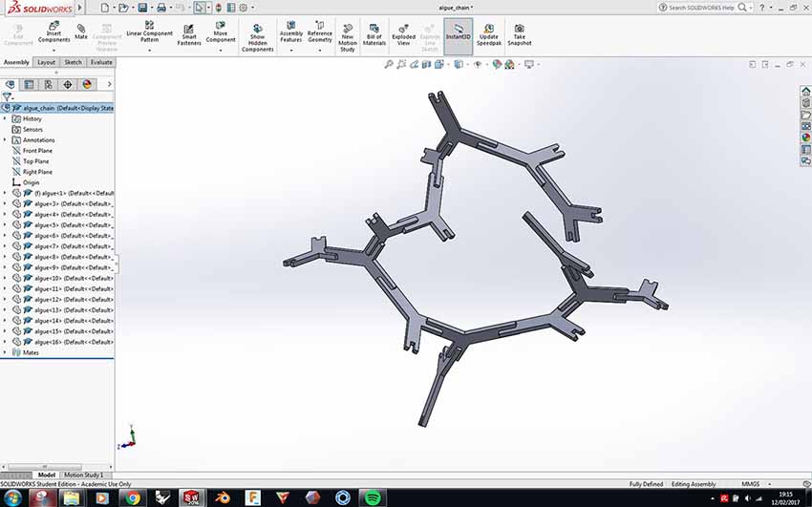Open Assembly Features
This screenshot has height=507, width=812.
(291, 32)
